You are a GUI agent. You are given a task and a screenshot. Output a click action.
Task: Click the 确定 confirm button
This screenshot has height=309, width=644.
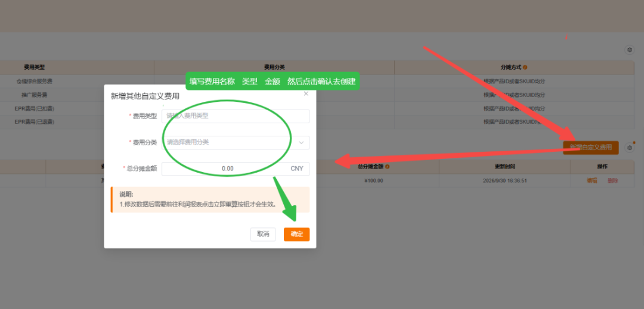click(x=296, y=235)
